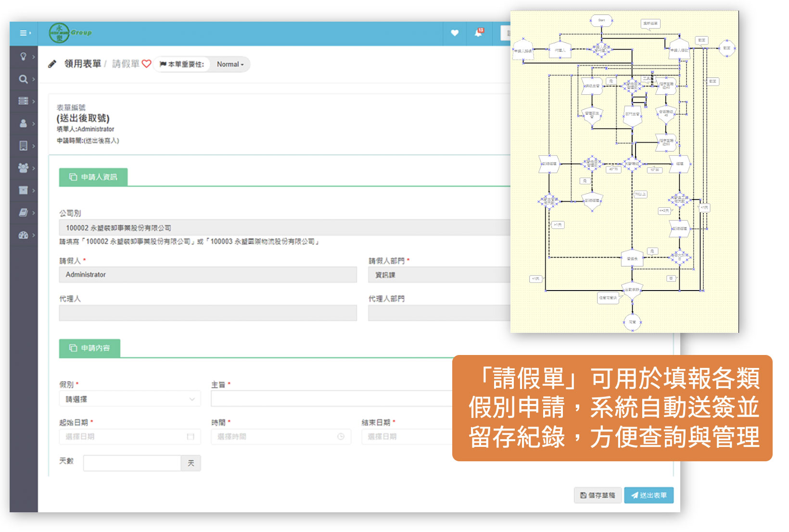Click the 公司別 company input field
The width and height of the screenshot is (789, 532).
(x=285, y=228)
